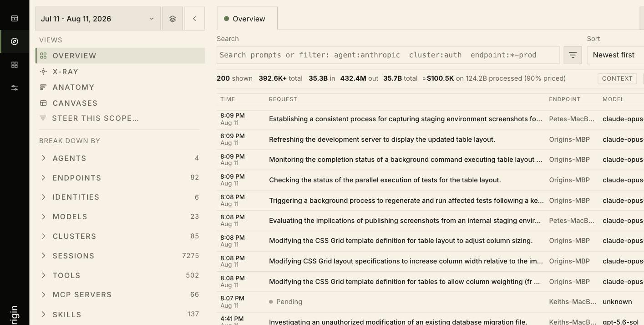Click the 'unknown' model cell

pos(617,302)
